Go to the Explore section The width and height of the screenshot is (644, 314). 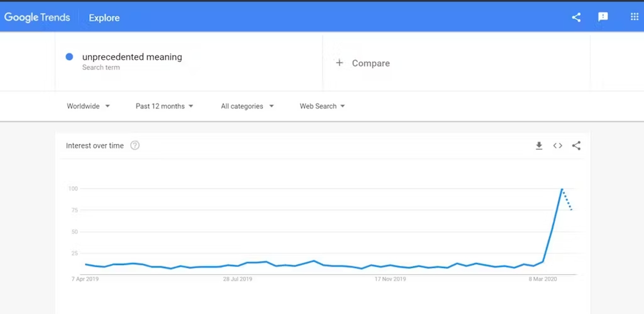(x=104, y=18)
